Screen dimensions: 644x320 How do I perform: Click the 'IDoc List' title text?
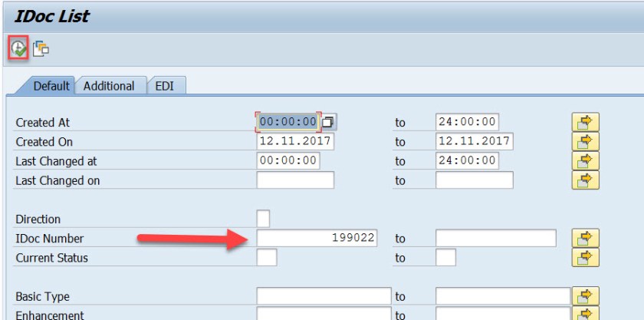tap(52, 16)
